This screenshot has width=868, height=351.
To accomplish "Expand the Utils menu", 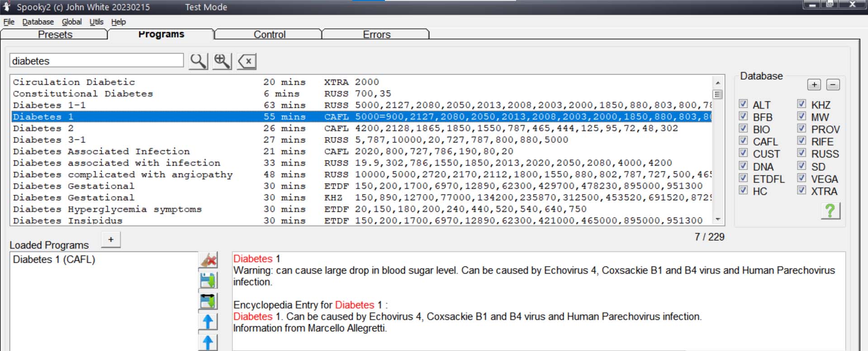I will [96, 22].
